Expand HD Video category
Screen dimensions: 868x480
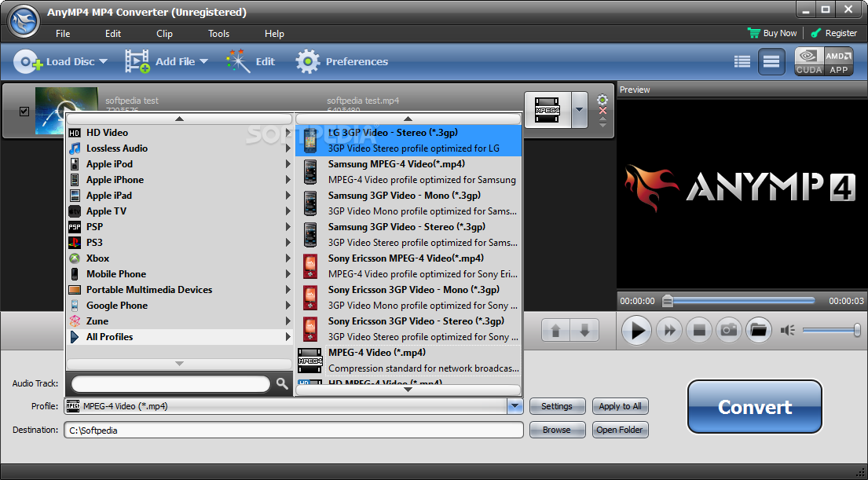click(179, 133)
